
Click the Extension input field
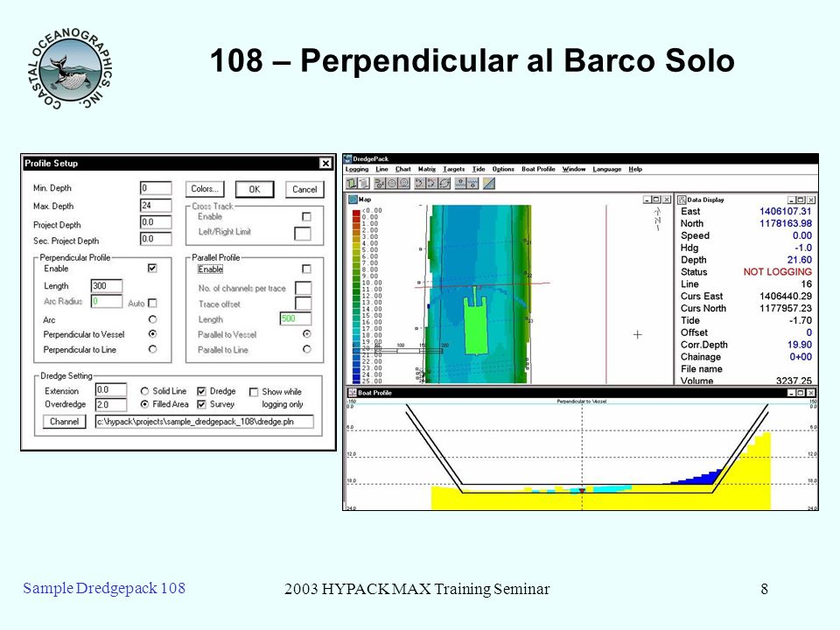[111, 390]
